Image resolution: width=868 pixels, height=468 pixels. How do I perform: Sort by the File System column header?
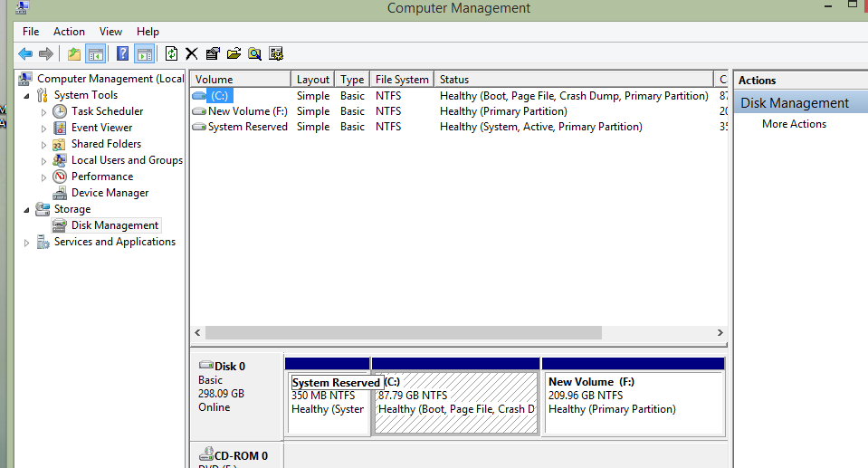pyautogui.click(x=402, y=79)
